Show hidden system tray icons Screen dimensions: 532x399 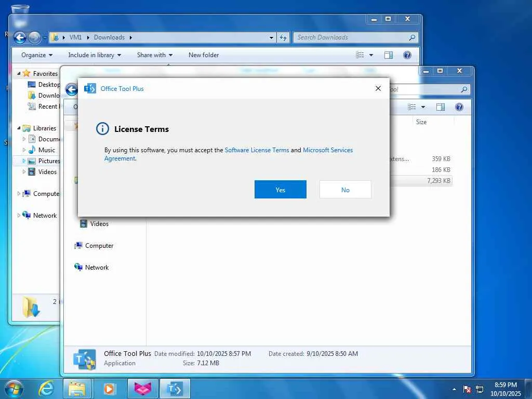(x=454, y=389)
